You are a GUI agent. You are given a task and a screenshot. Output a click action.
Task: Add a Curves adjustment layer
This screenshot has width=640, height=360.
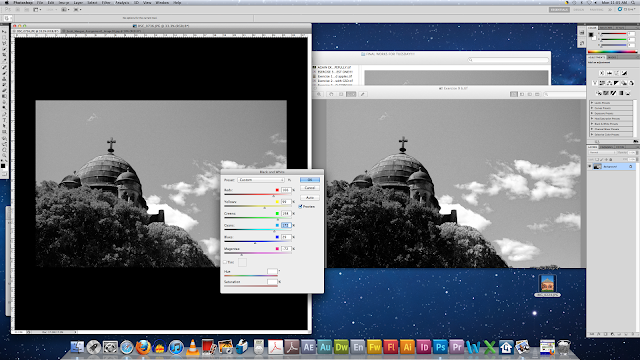pyautogui.click(x=617, y=73)
